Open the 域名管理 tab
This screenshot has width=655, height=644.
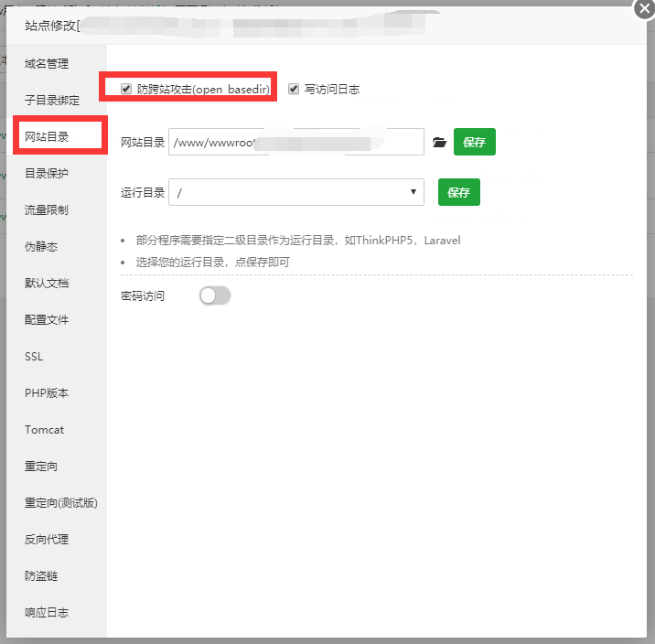click(47, 64)
